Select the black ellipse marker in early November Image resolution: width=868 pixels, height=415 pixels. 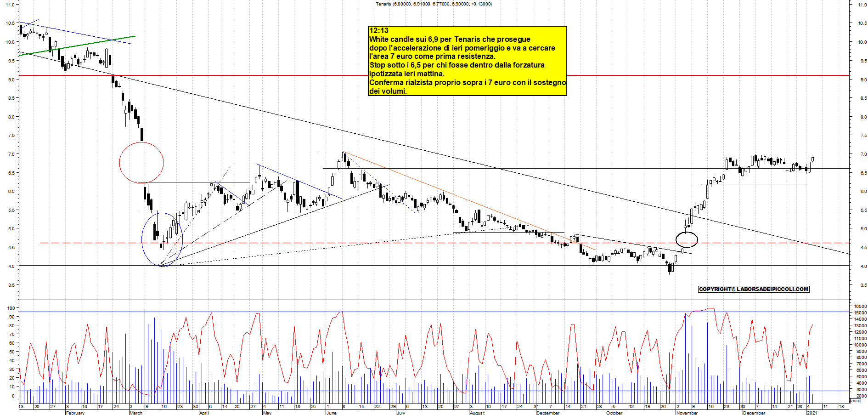(x=687, y=239)
